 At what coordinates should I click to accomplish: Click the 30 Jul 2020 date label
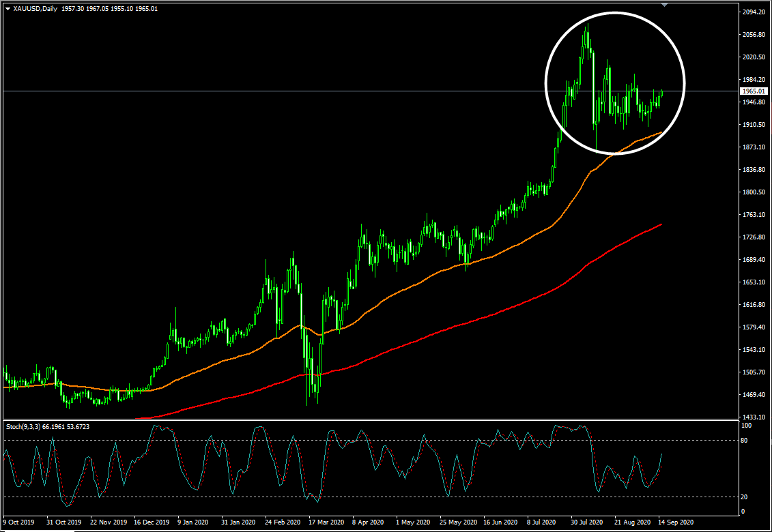(587, 522)
